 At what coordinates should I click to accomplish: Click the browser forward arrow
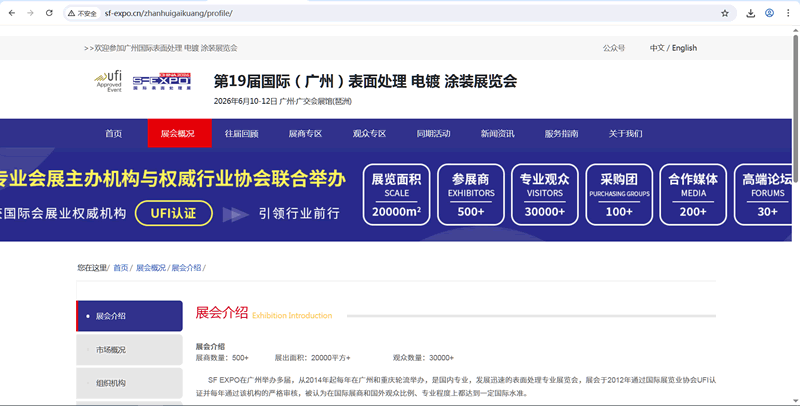tap(29, 13)
